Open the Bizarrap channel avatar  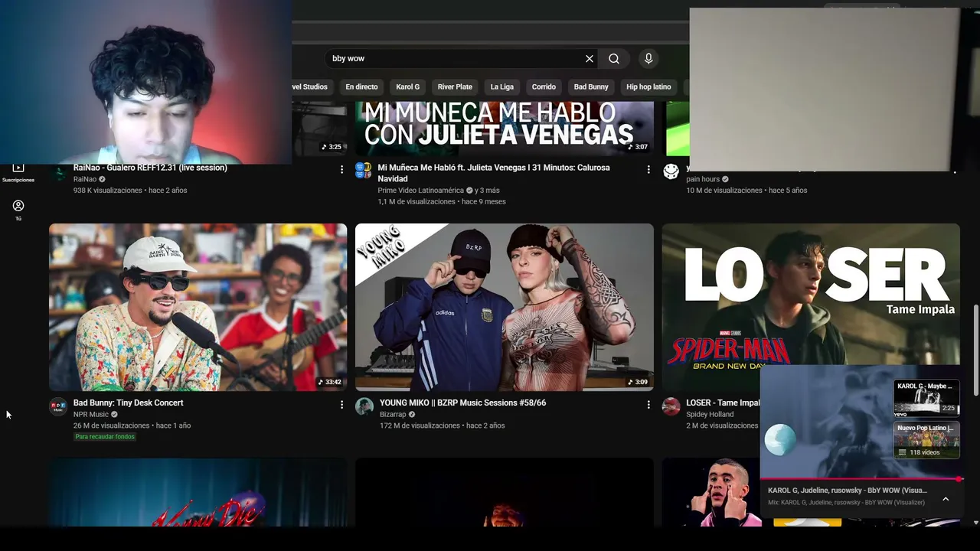pyautogui.click(x=364, y=406)
